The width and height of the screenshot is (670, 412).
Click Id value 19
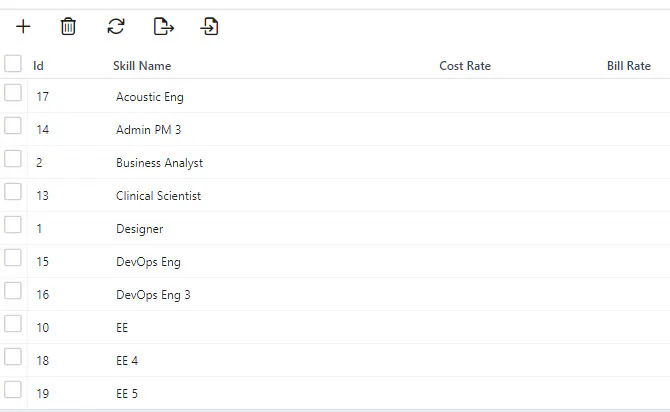coord(43,394)
